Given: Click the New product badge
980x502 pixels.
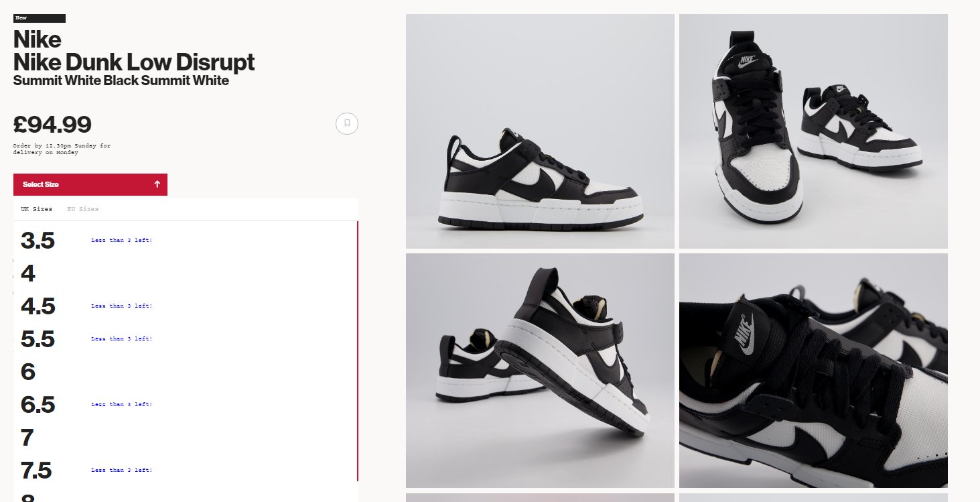Looking at the screenshot, I should (40, 18).
